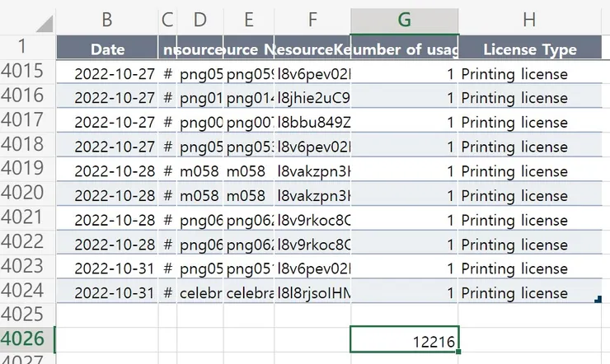Click table resize handle at row 4024 corner
The width and height of the screenshot is (610, 364).
pyautogui.click(x=596, y=301)
